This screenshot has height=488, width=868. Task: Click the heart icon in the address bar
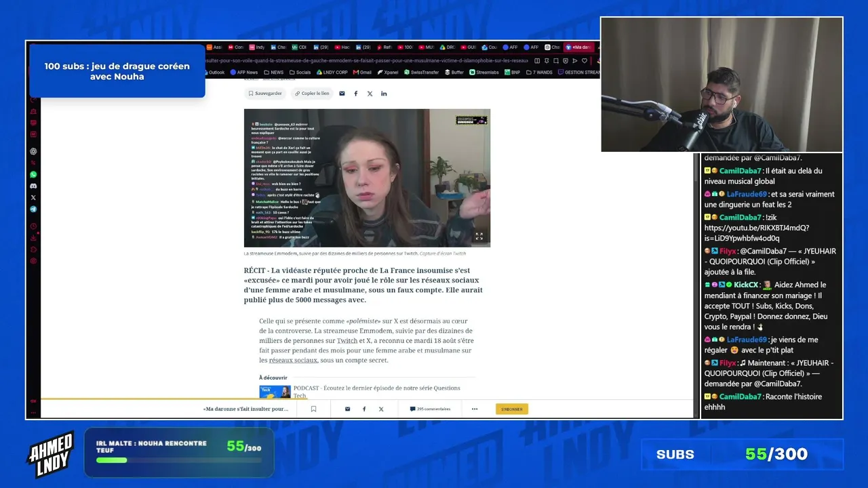point(584,60)
